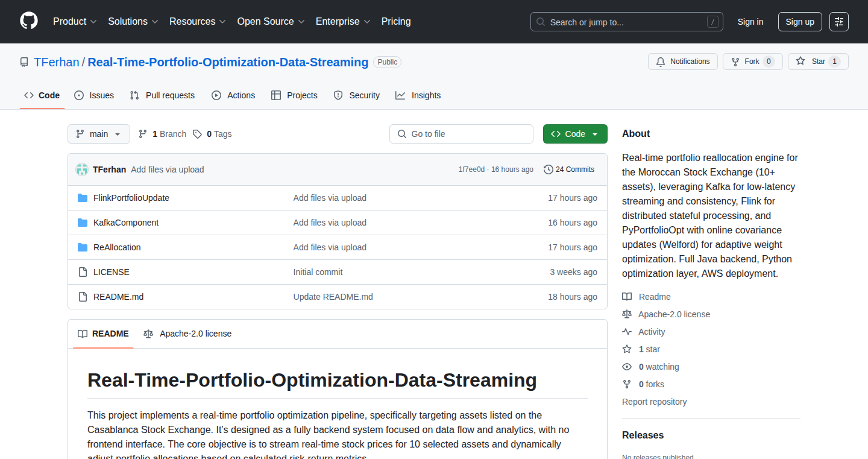
Task: Click the eye icon beside 0 watching
Action: [627, 367]
